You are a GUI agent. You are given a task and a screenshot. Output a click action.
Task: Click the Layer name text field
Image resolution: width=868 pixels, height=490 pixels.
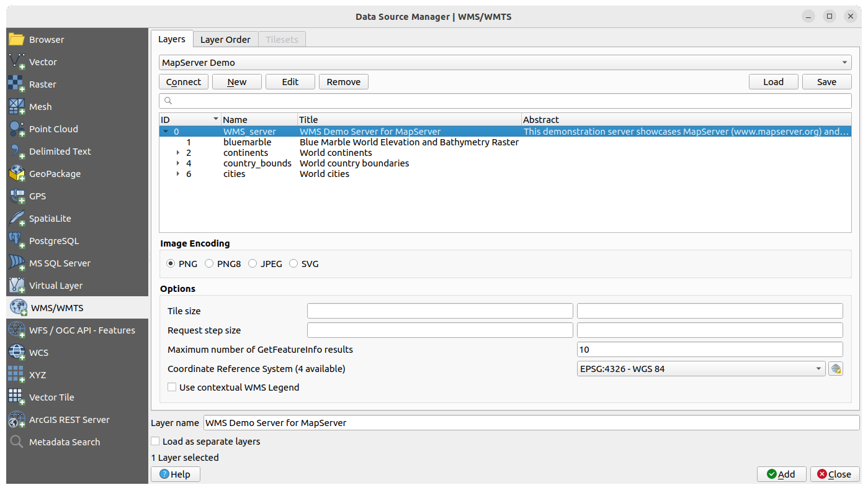[x=531, y=423]
